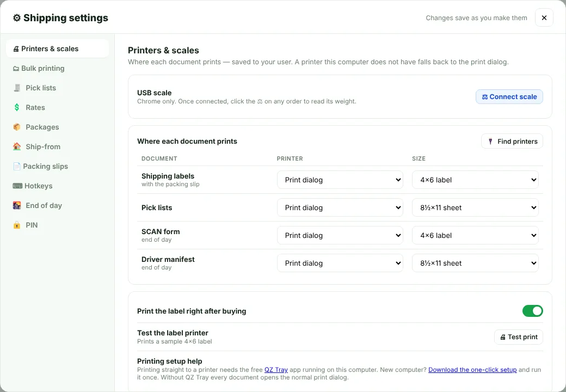Image resolution: width=566 pixels, height=392 pixels.
Task: Click the 'Printing setup help' heading
Action: point(169,362)
